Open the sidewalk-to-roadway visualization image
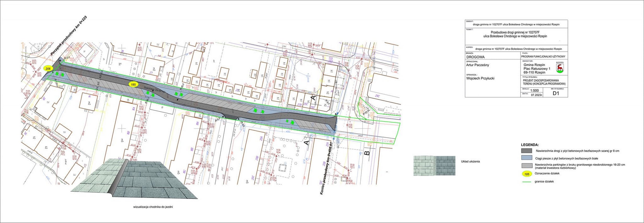The image size is (644, 223). tap(134, 179)
